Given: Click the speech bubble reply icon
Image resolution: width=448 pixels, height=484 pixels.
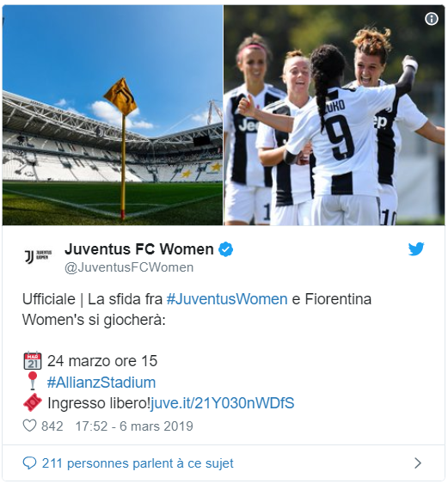Looking at the screenshot, I should [29, 463].
